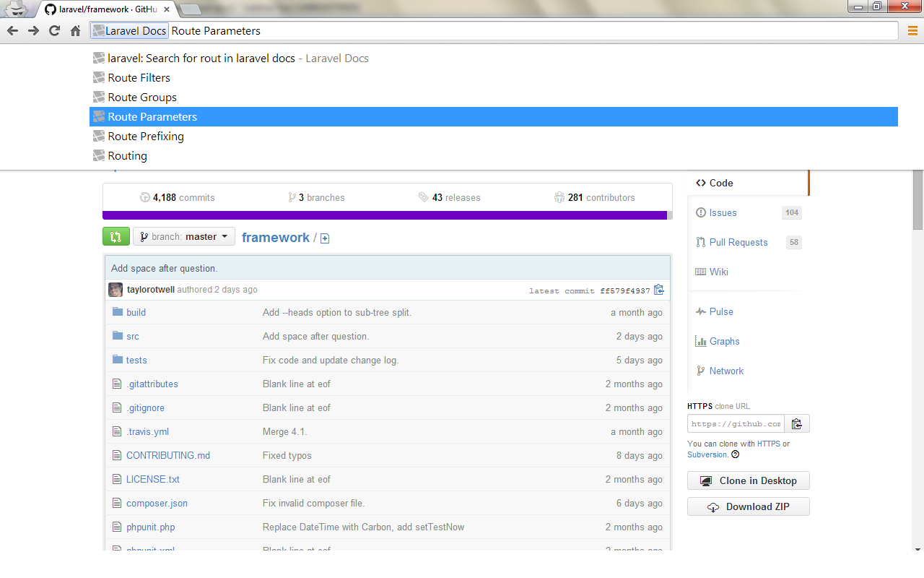This screenshot has width=924, height=578.
Task: View 43 releases link
Action: pos(449,197)
